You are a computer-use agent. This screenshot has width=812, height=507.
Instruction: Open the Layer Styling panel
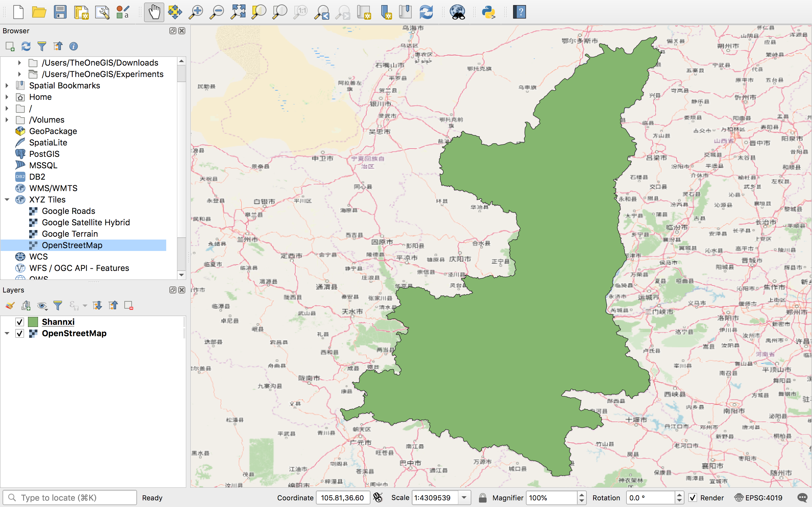(10, 305)
